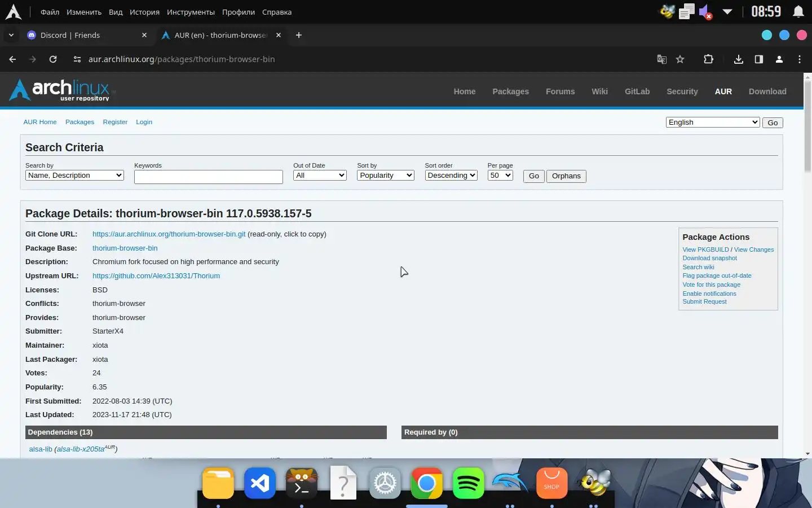Open the terminal from dock
This screenshot has height=508, width=812.
(x=302, y=483)
